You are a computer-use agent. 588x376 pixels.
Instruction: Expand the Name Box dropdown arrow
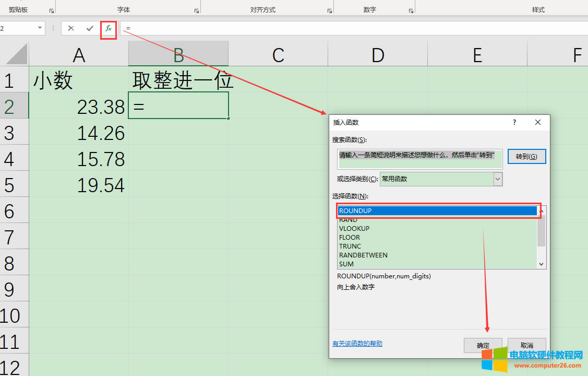tap(40, 28)
